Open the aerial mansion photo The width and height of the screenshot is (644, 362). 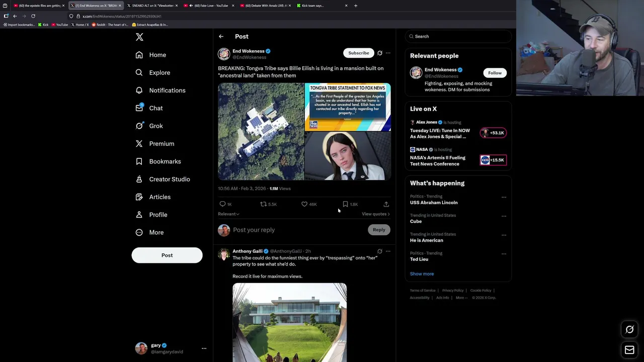pyautogui.click(x=261, y=132)
